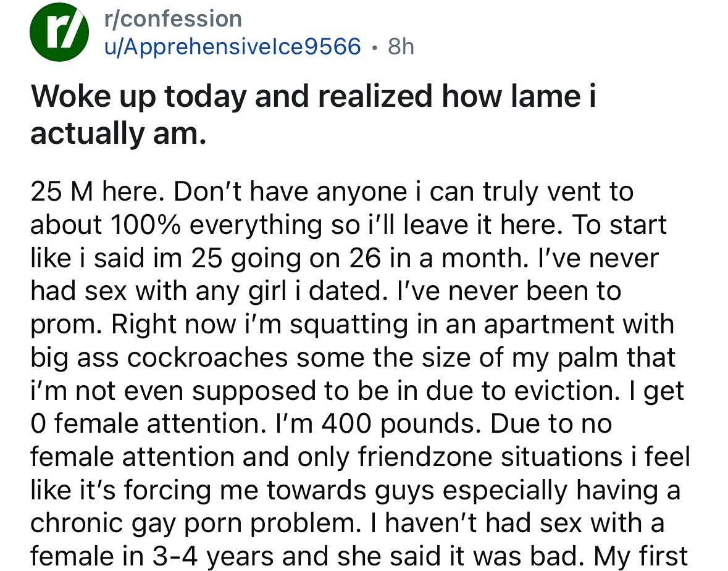This screenshot has width=728, height=571.
Task: Click the sentence 'I've never been to prom'
Action: (x=326, y=307)
